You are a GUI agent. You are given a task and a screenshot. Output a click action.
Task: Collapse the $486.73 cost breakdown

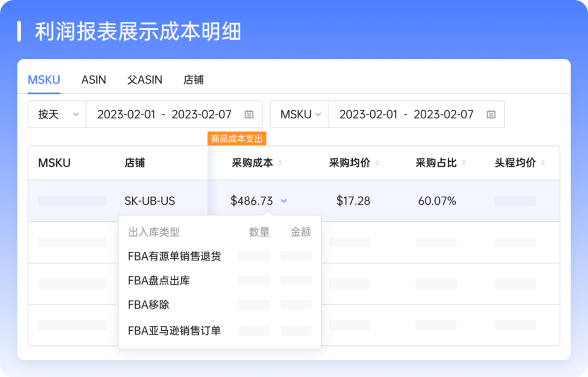283,201
